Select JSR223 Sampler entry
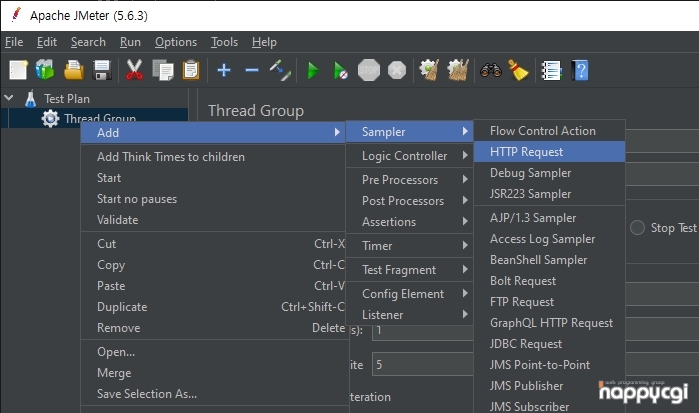The height and width of the screenshot is (413, 699). click(550, 194)
